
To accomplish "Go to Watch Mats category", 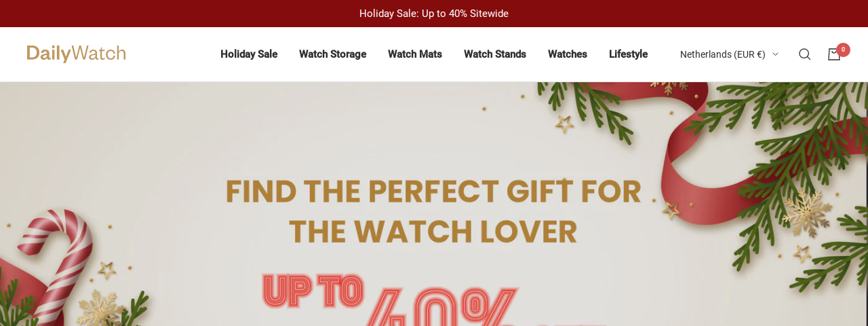I will pyautogui.click(x=415, y=54).
